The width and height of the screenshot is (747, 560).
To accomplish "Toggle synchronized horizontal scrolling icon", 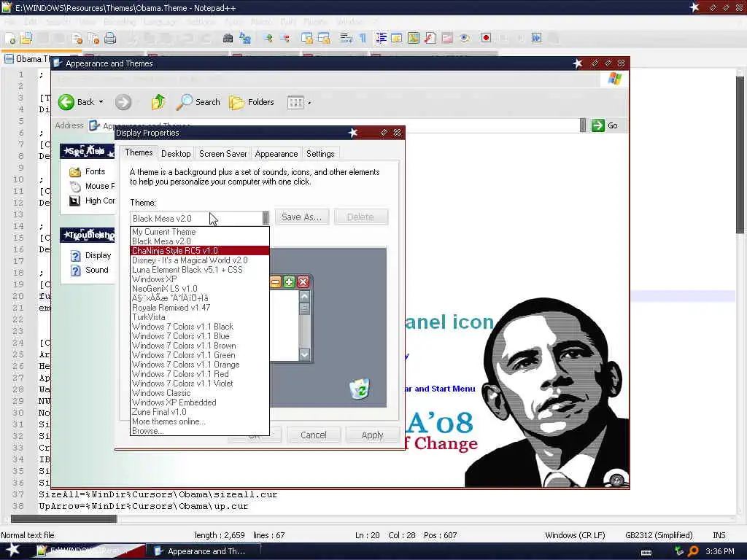I will coord(324,38).
